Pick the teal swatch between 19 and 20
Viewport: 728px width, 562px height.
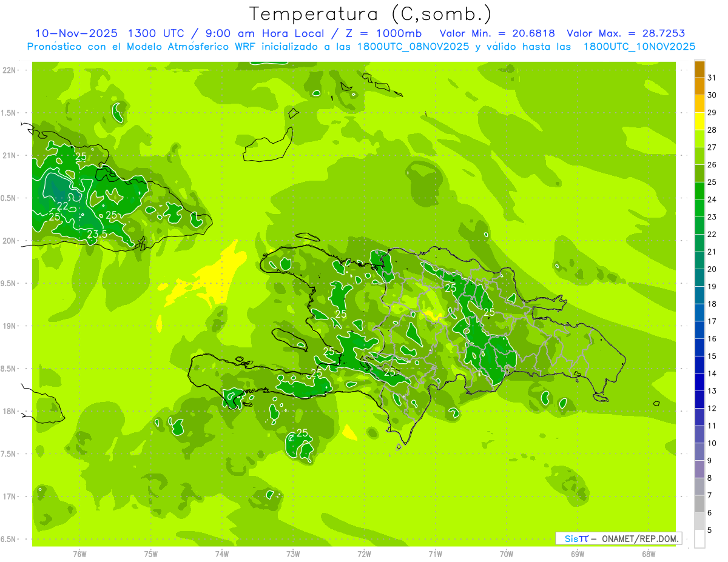click(699, 278)
